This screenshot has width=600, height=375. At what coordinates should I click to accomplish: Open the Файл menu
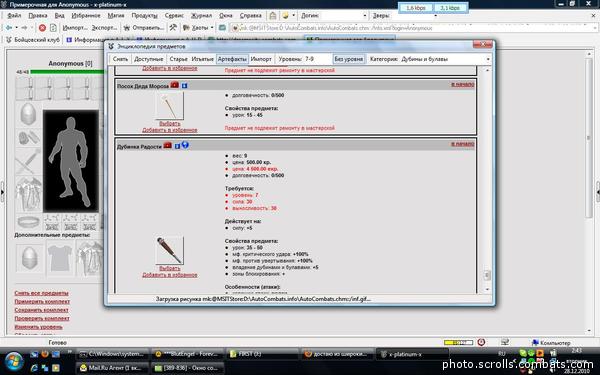coord(14,16)
